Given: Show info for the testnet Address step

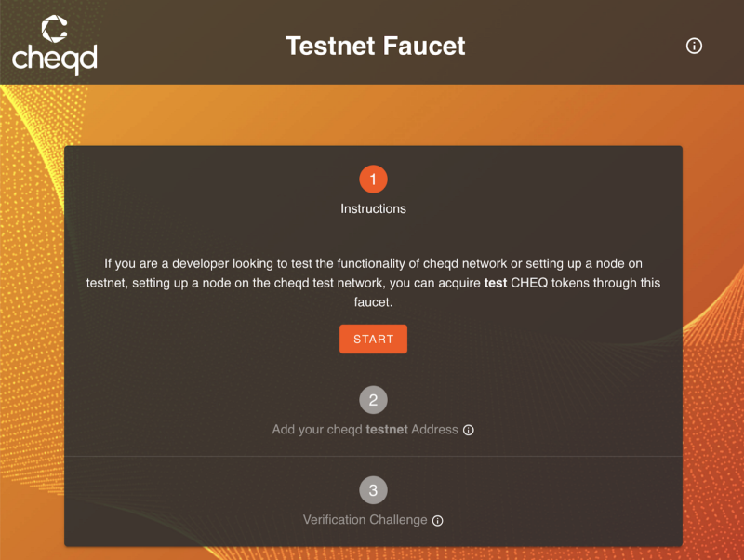Looking at the screenshot, I should (469, 431).
